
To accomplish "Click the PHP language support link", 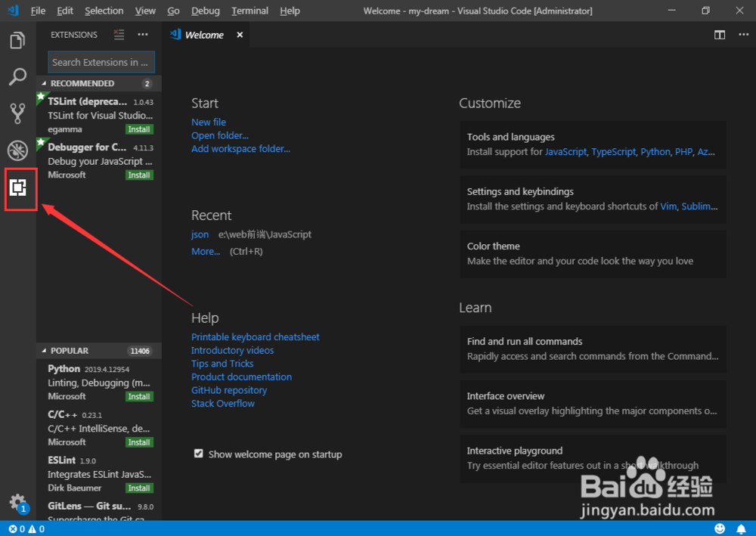I will coord(683,152).
